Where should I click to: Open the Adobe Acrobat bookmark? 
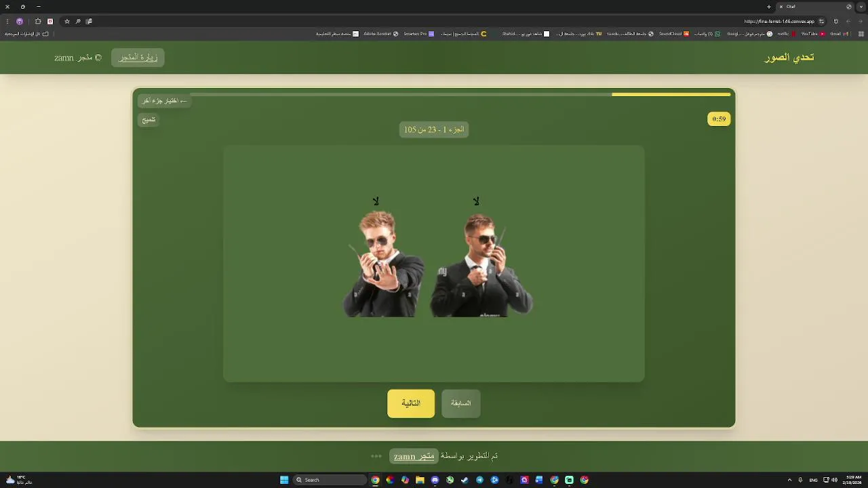380,34
